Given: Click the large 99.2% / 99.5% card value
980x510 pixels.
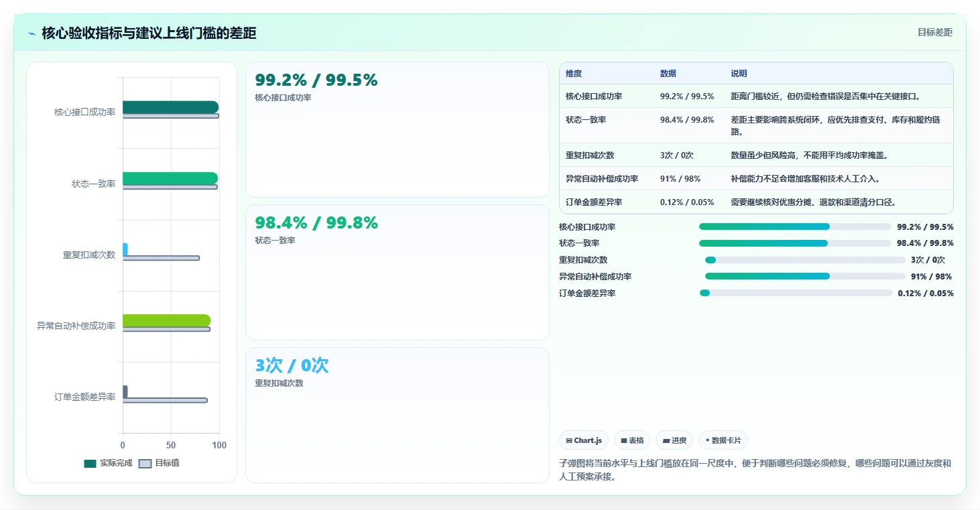Looking at the screenshot, I should pos(316,80).
